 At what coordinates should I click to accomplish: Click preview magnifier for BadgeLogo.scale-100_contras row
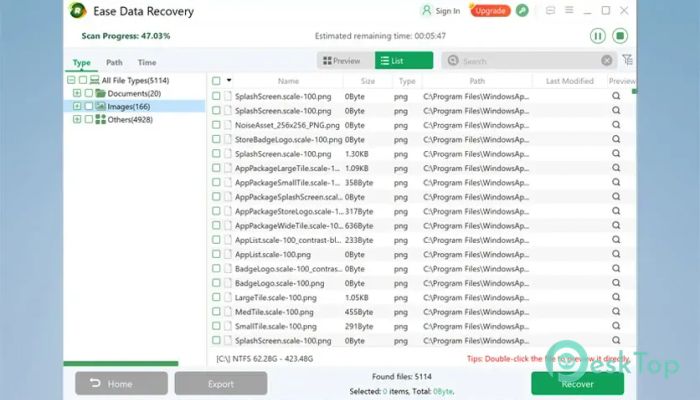(616, 268)
